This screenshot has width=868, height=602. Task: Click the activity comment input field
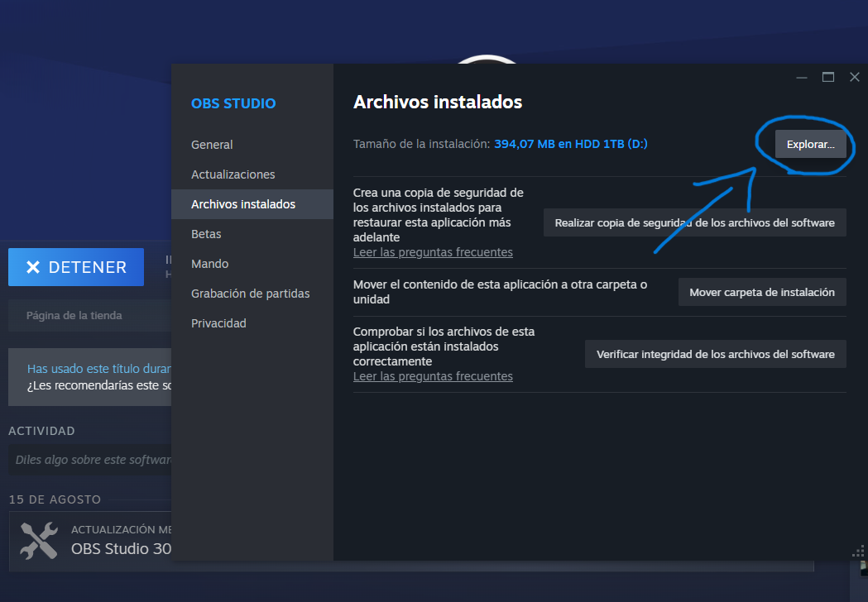coord(90,460)
